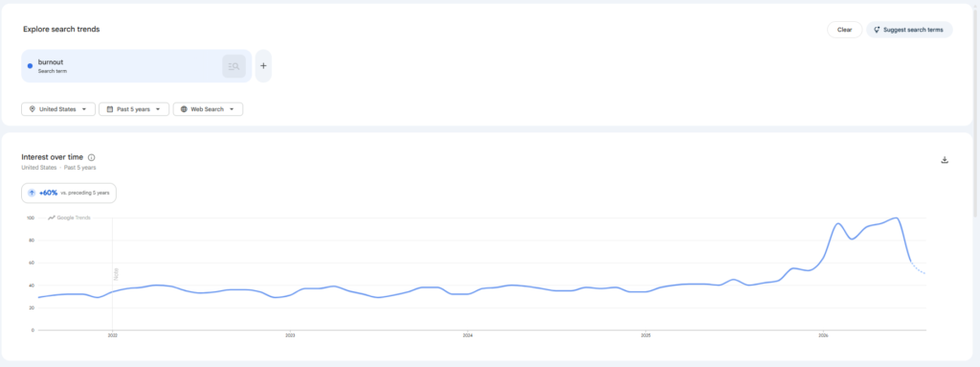The height and width of the screenshot is (367, 980).
Task: Click the 100 value on the y-axis
Action: pyautogui.click(x=30, y=218)
